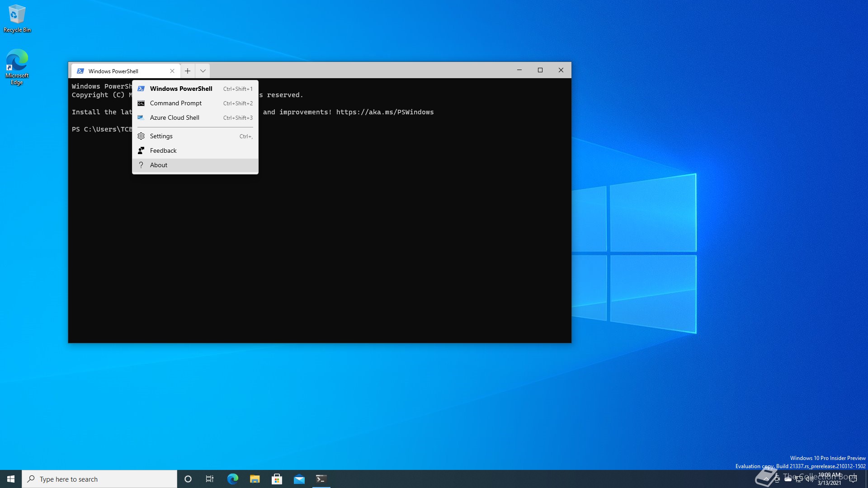Image resolution: width=868 pixels, height=488 pixels.
Task: Open the About menu entry
Action: pos(195,165)
